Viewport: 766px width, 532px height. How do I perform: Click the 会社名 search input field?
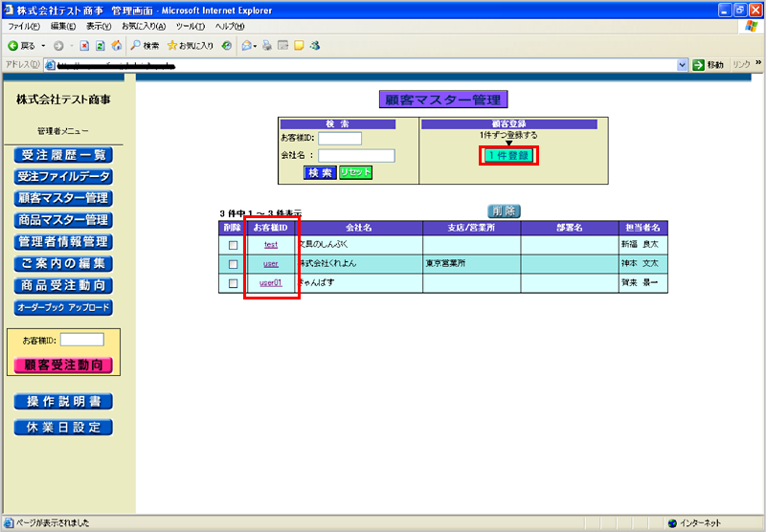[x=356, y=155]
